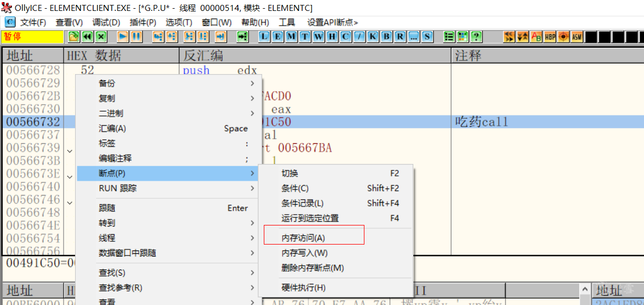Open the CPU window with C
Image resolution: width=644 pixels, height=305 pixels.
tap(346, 36)
